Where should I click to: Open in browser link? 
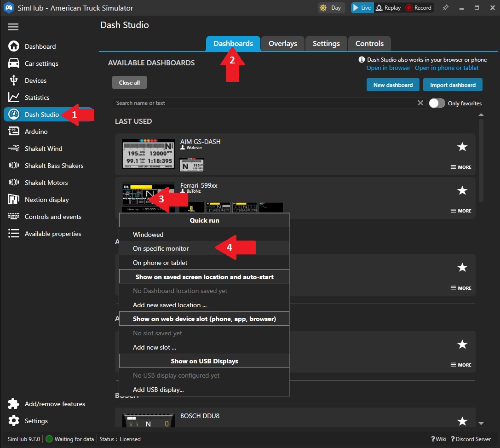click(x=388, y=68)
